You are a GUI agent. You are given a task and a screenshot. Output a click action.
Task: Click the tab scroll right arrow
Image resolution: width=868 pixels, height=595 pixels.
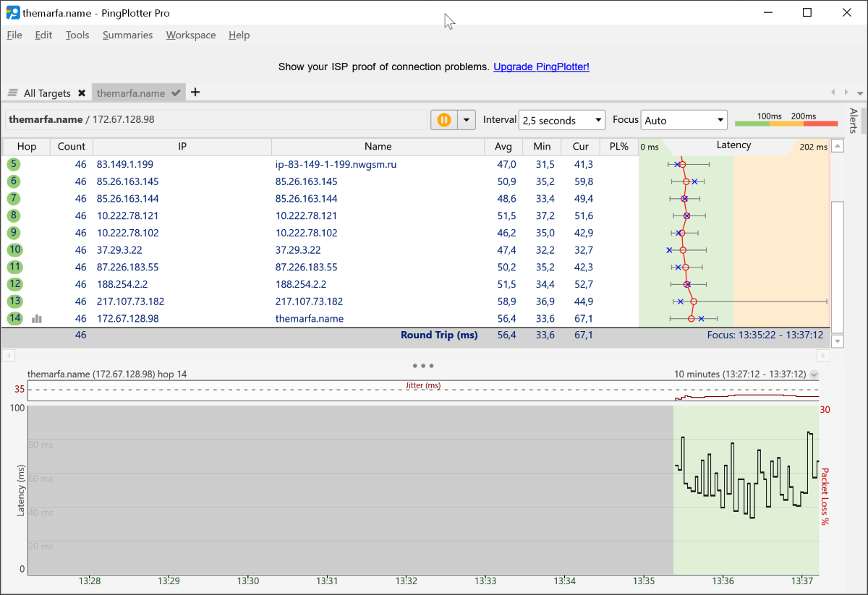(847, 93)
